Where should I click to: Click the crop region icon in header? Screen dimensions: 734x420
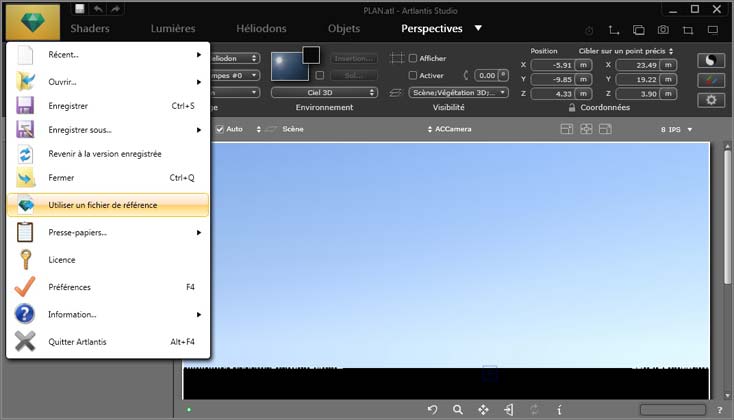687,30
